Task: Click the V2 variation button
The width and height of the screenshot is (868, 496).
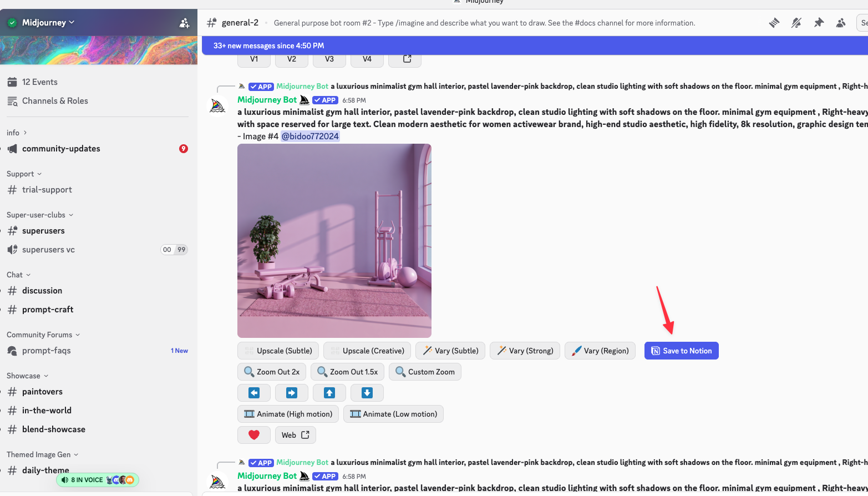Action: (x=292, y=59)
